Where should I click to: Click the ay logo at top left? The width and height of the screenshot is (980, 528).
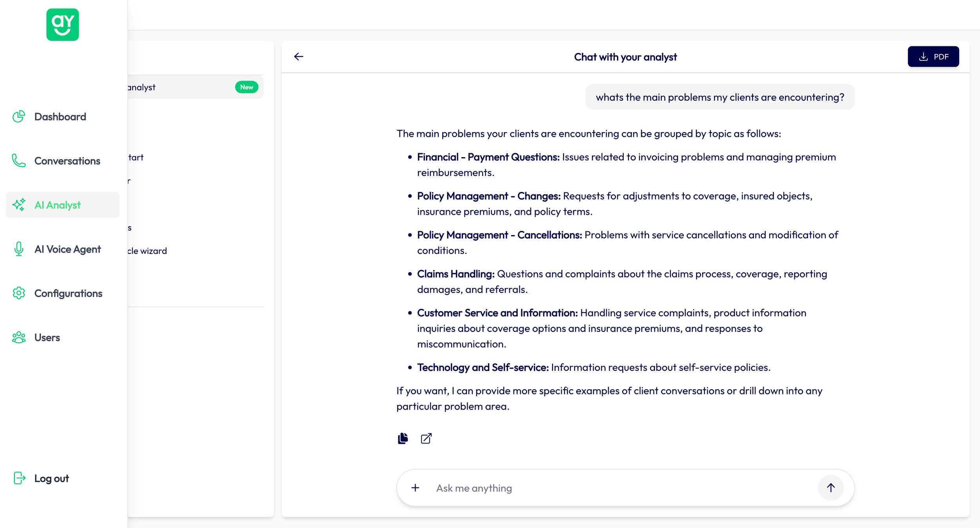point(62,25)
